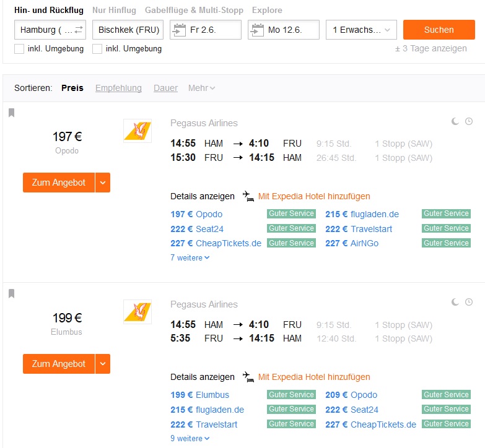
Task: Click Guter Service badge next to AirNGo
Action: click(446, 243)
